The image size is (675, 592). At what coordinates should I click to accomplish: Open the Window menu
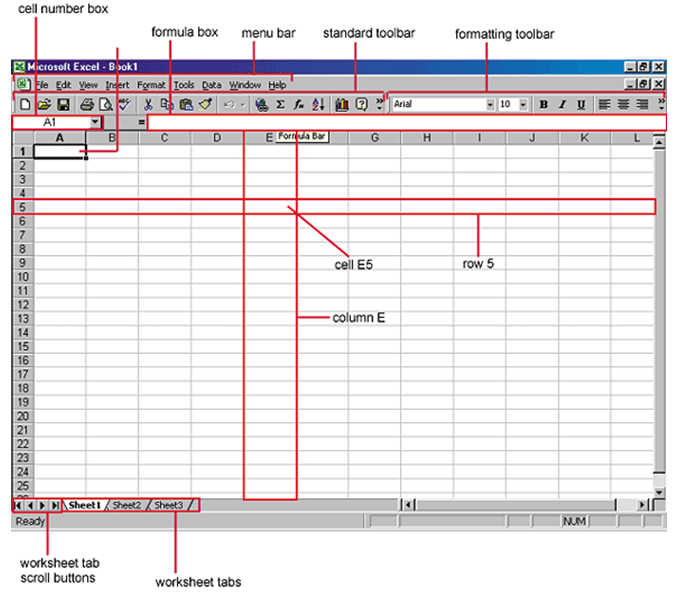pyautogui.click(x=245, y=85)
